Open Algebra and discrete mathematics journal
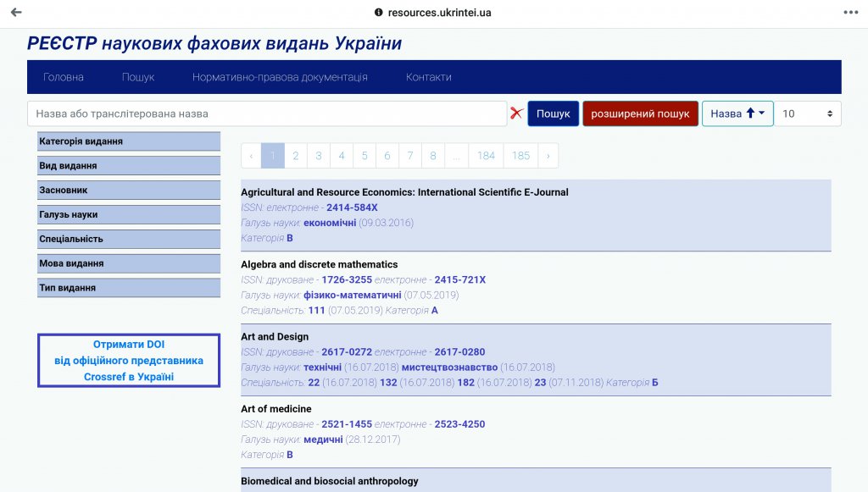Image resolution: width=868 pixels, height=492 pixels. pyautogui.click(x=319, y=264)
